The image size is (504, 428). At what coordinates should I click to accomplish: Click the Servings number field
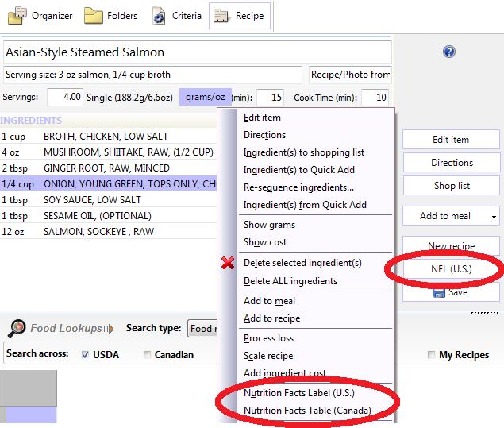point(64,98)
